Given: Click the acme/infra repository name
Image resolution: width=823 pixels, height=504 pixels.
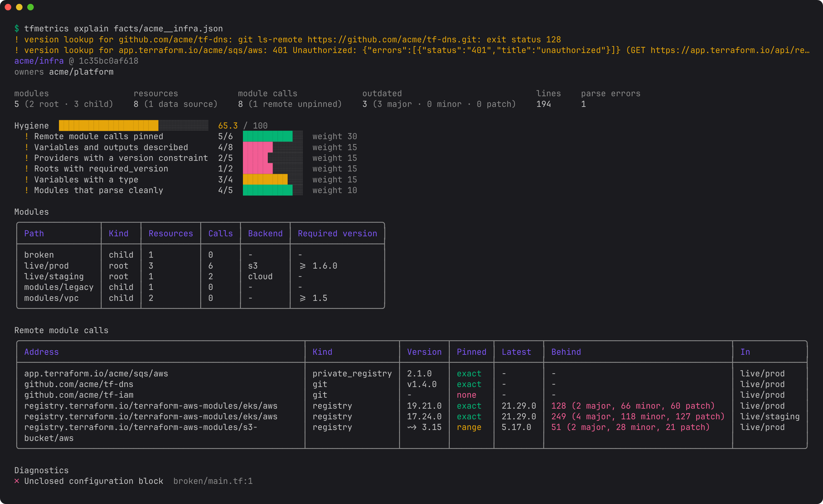Looking at the screenshot, I should (x=39, y=61).
